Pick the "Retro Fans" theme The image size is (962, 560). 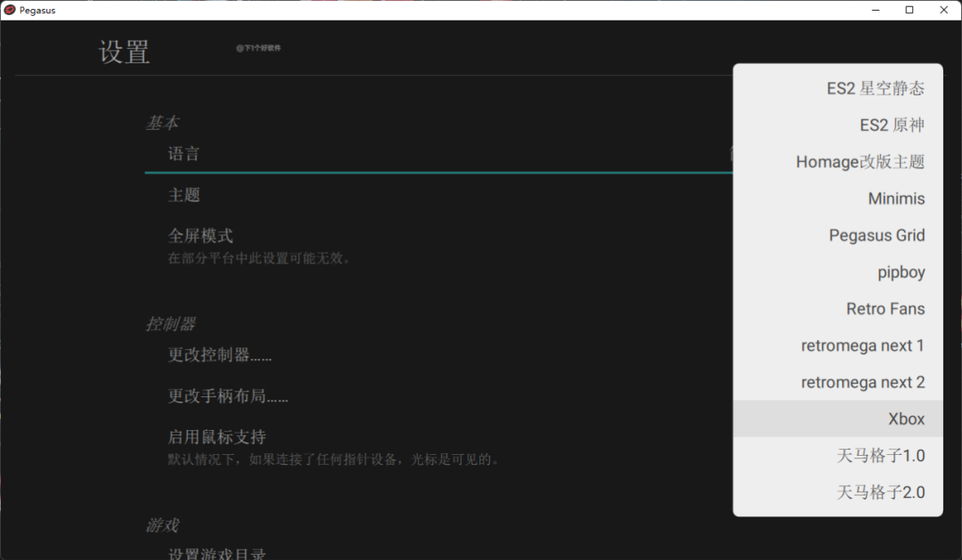pyautogui.click(x=885, y=308)
